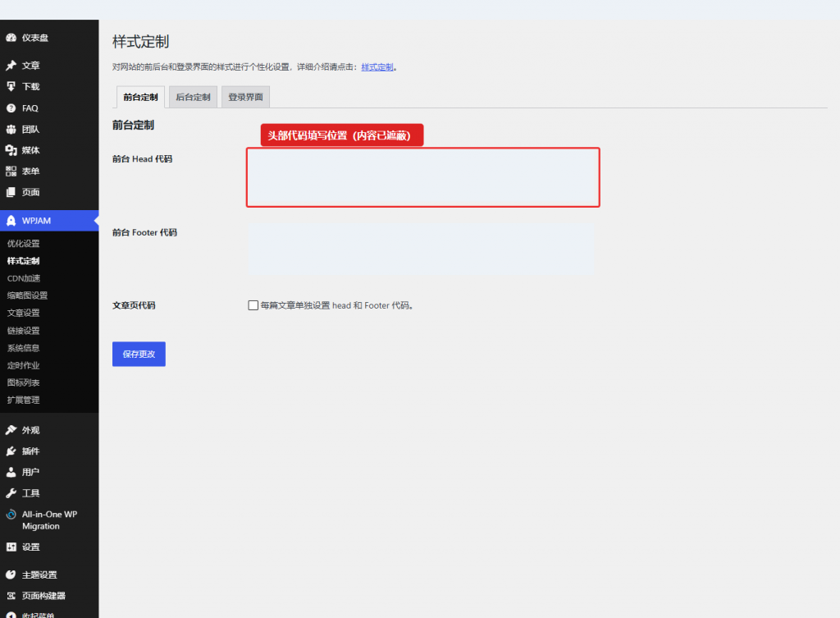Switch to the 前台定制 tab

tap(140, 97)
